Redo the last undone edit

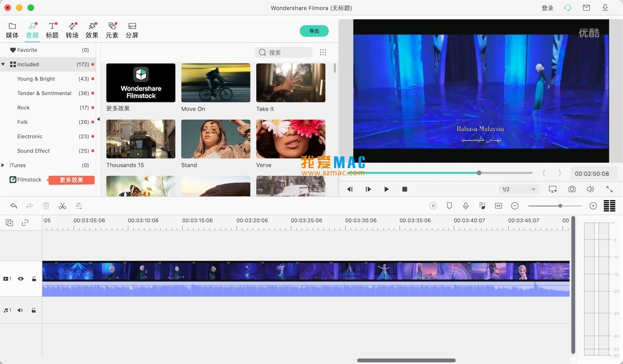pyautogui.click(x=30, y=206)
